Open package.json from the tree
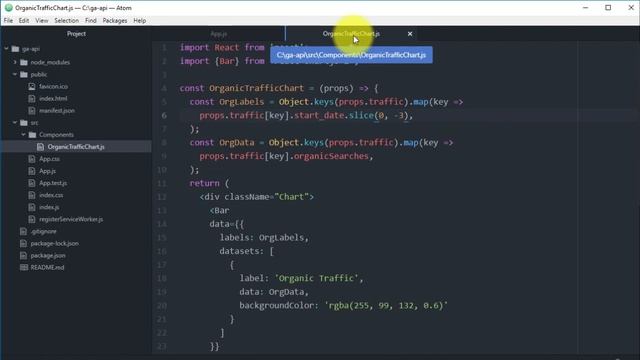Image resolution: width=640 pixels, height=360 pixels. pos(48,256)
